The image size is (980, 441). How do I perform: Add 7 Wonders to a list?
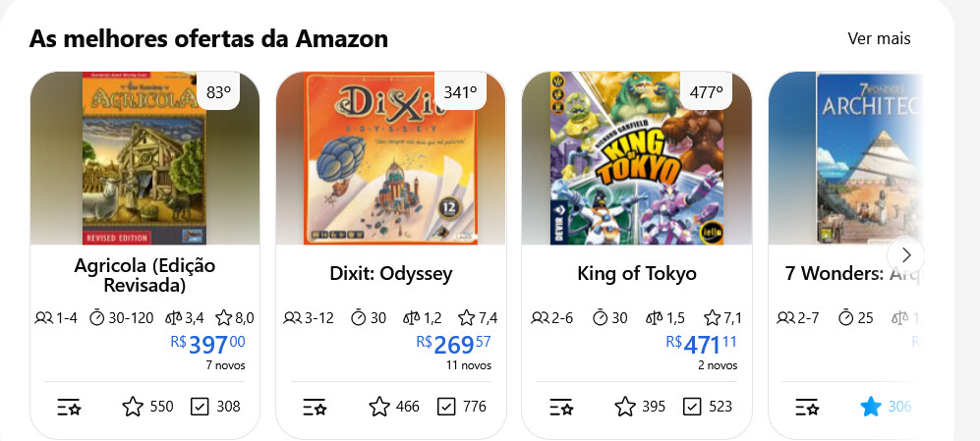pyautogui.click(x=807, y=407)
